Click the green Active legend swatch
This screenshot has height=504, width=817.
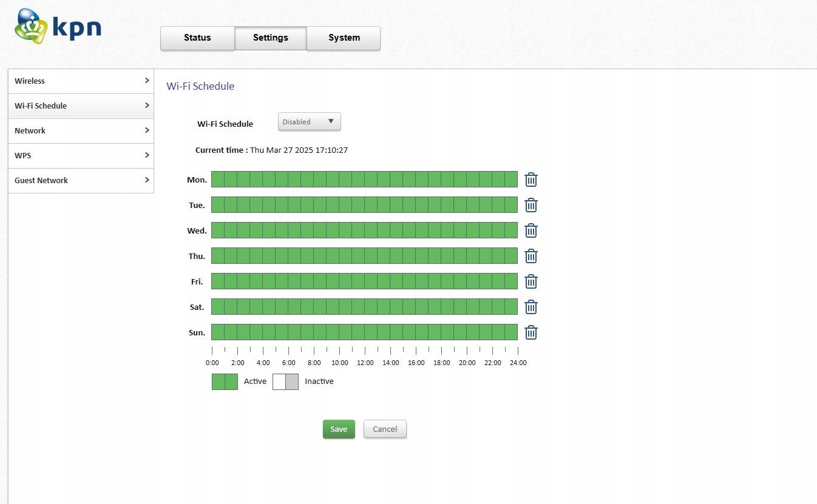coord(225,381)
